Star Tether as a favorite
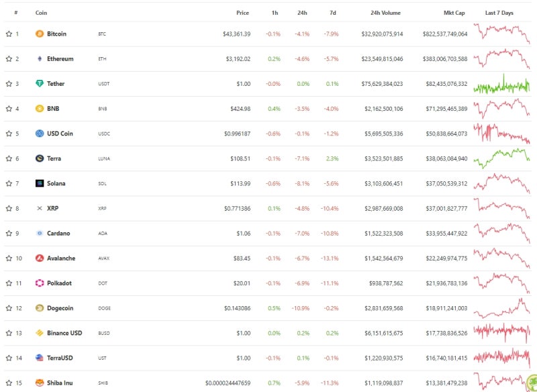This screenshot has height=392, width=537. pyautogui.click(x=9, y=83)
